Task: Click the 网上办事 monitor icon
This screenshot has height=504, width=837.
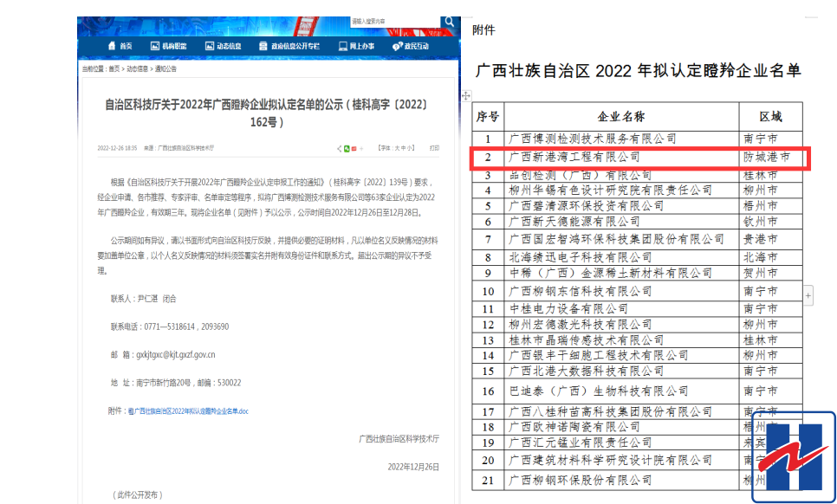Action: (x=342, y=46)
